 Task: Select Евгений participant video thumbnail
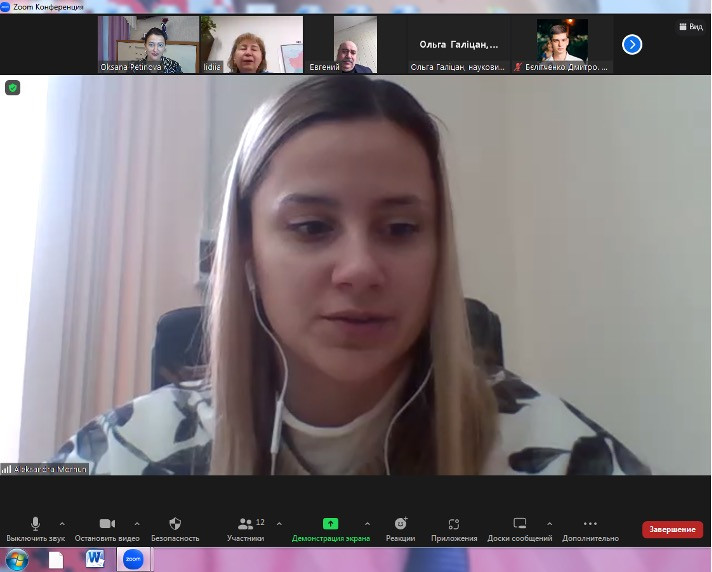pyautogui.click(x=355, y=44)
